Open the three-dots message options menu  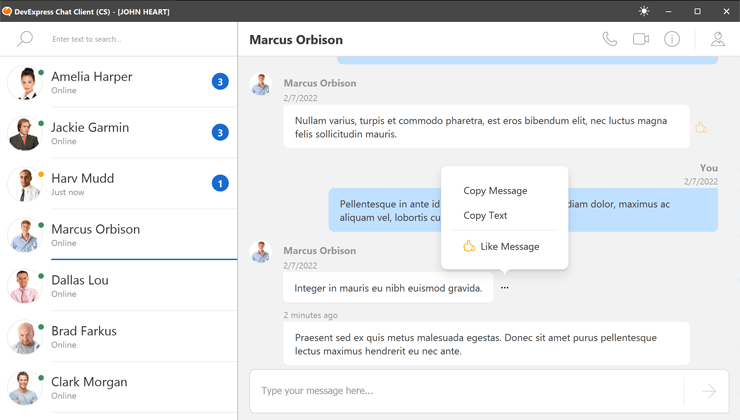tap(505, 288)
